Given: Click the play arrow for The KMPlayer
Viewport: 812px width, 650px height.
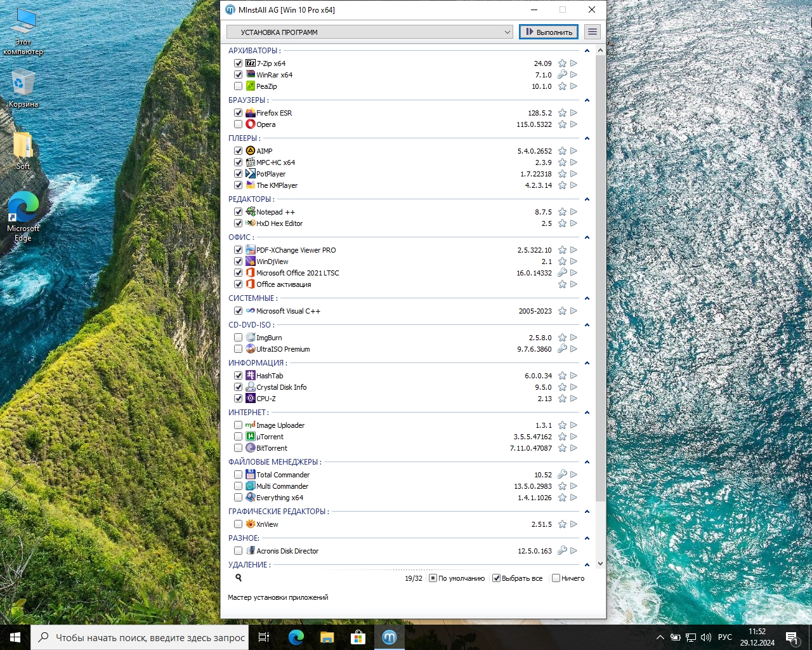Looking at the screenshot, I should (x=573, y=185).
